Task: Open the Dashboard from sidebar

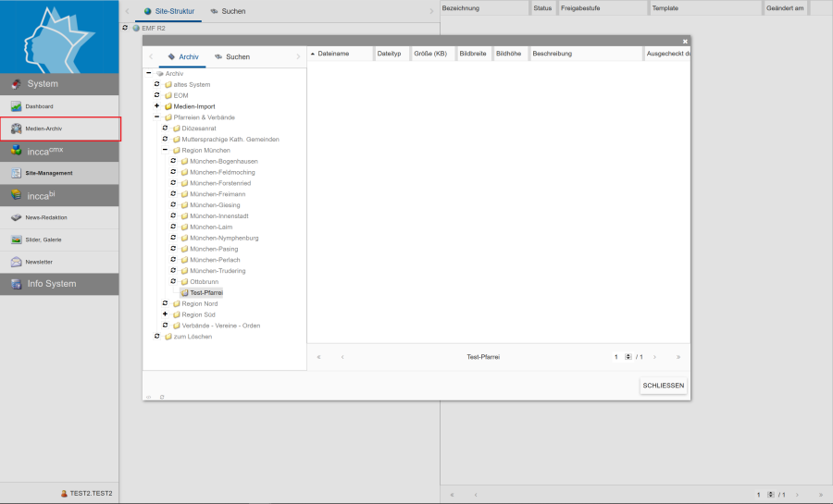Action: (39, 106)
